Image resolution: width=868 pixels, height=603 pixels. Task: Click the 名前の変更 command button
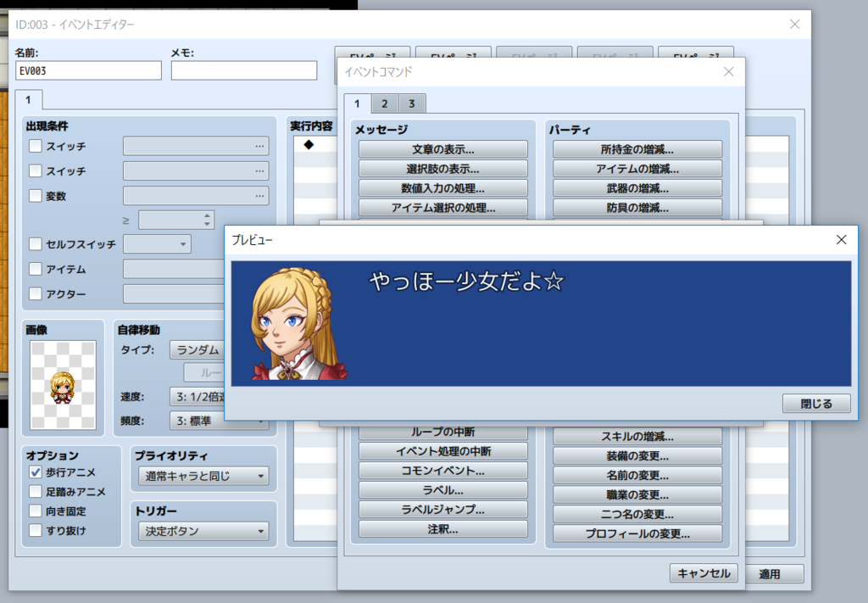pyautogui.click(x=637, y=475)
